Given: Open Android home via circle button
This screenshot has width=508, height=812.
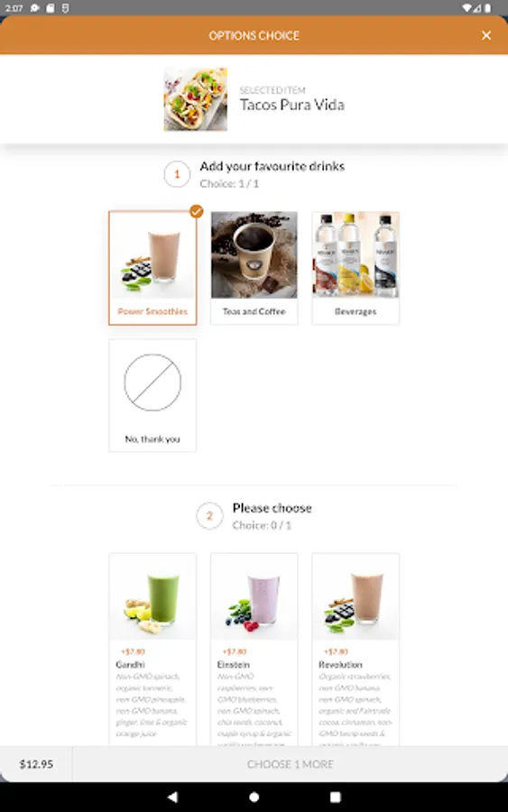Looking at the screenshot, I should (254, 797).
